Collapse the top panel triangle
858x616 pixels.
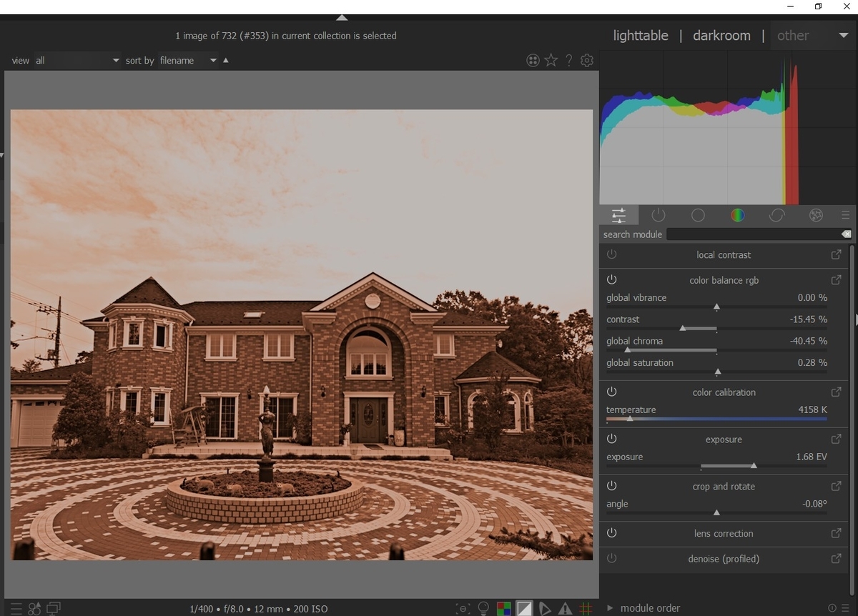342,17
